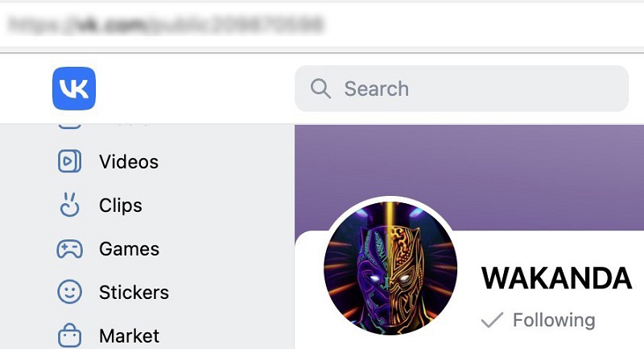
Task: Click the partially hidden icon above Videos
Action: 69,126
